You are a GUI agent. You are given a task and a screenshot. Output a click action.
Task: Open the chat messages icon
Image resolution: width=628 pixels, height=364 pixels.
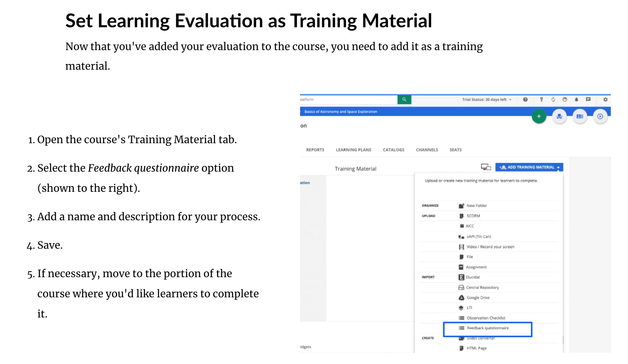click(x=588, y=100)
